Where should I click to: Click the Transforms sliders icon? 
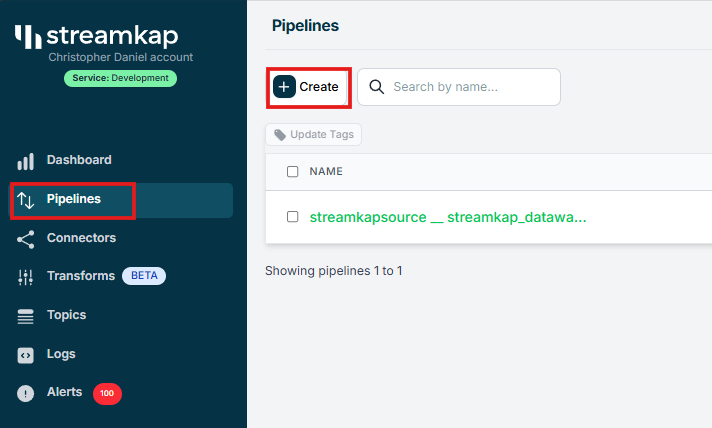[25, 277]
